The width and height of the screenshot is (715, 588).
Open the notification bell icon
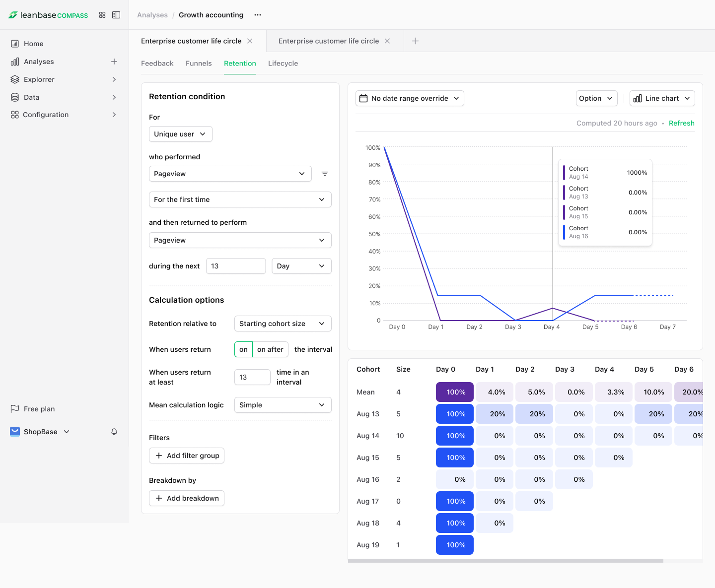pyautogui.click(x=114, y=432)
